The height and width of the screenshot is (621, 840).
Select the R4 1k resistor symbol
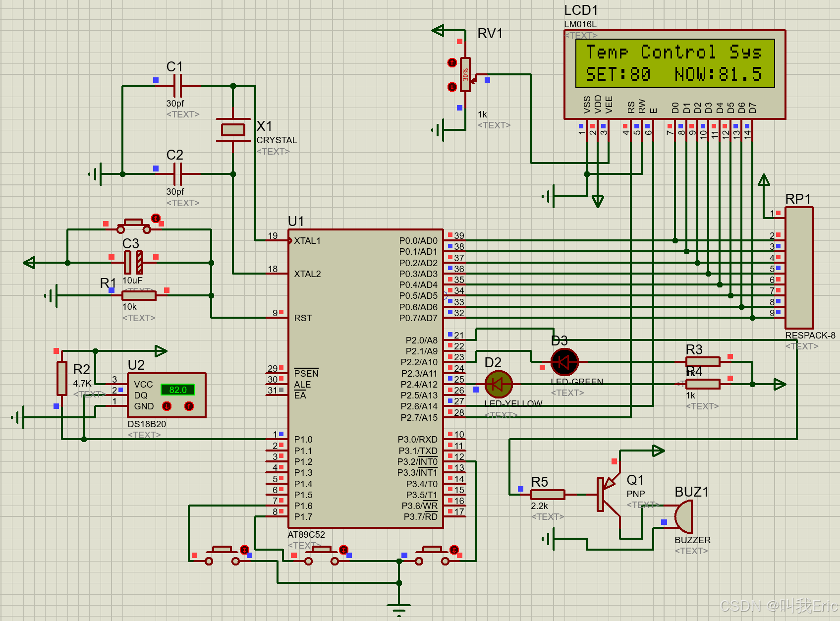coord(703,384)
